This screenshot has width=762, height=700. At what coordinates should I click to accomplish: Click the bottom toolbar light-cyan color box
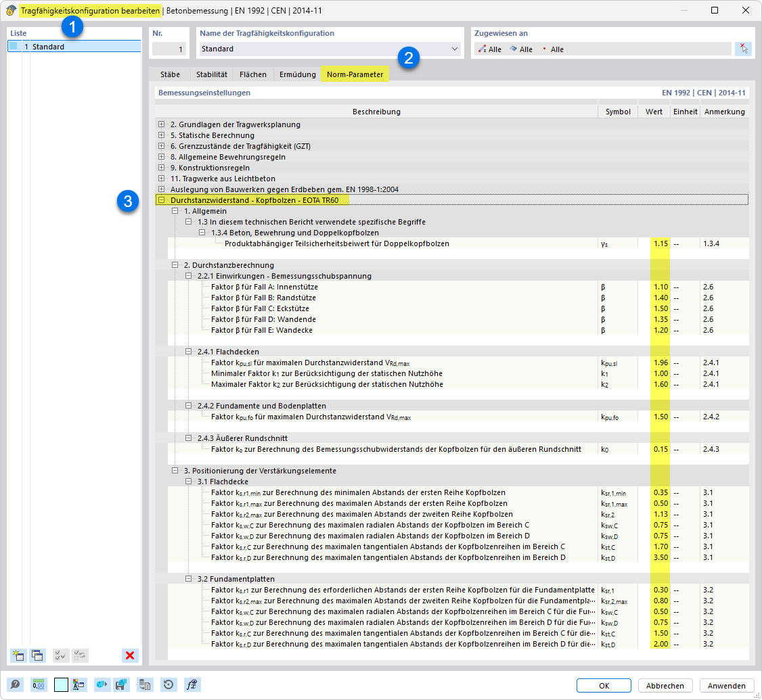(61, 685)
